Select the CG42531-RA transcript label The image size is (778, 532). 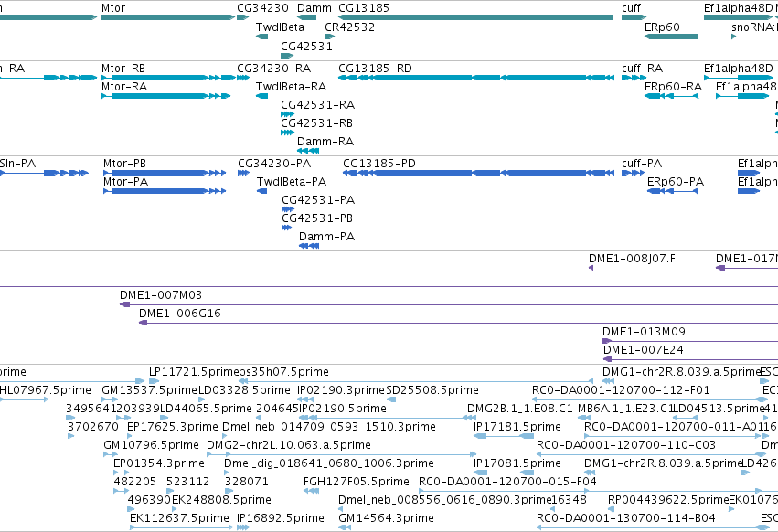pyautogui.click(x=317, y=105)
